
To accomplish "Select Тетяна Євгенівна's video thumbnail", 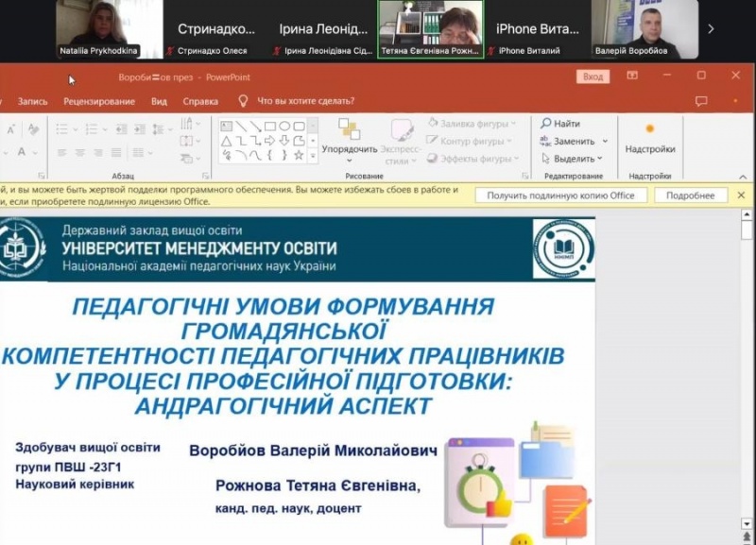I will (x=430, y=29).
